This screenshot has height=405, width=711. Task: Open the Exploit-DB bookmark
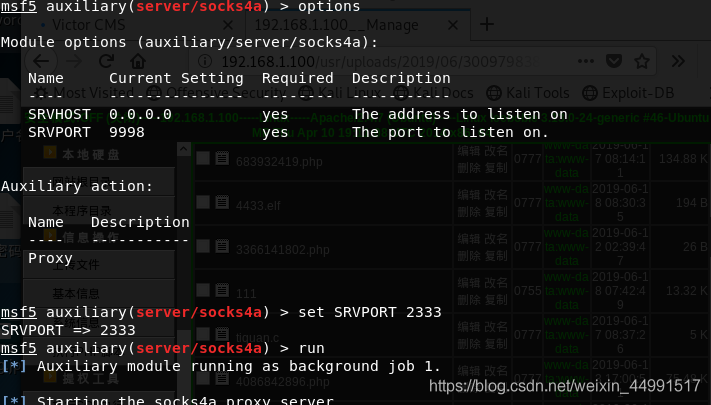[x=628, y=93]
